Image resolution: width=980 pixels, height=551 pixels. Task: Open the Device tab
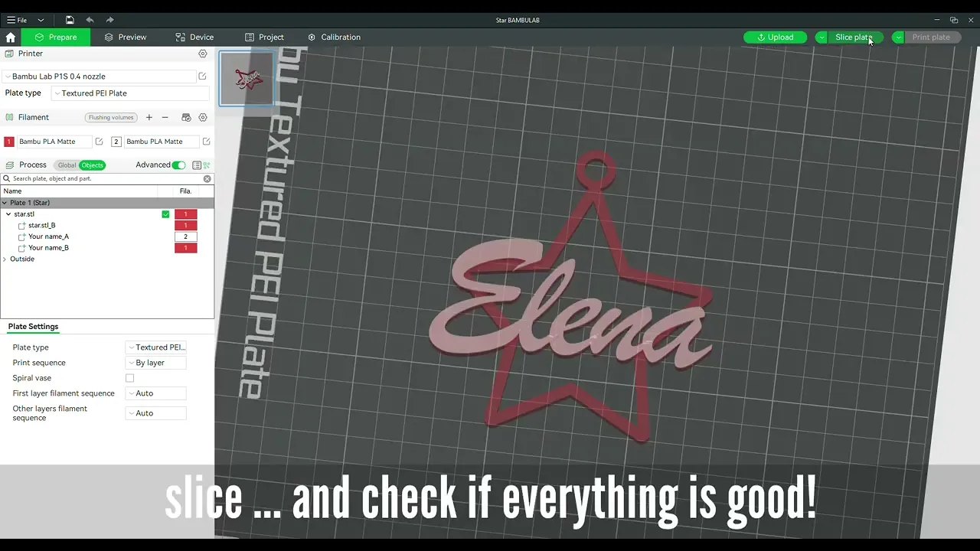[x=194, y=37]
